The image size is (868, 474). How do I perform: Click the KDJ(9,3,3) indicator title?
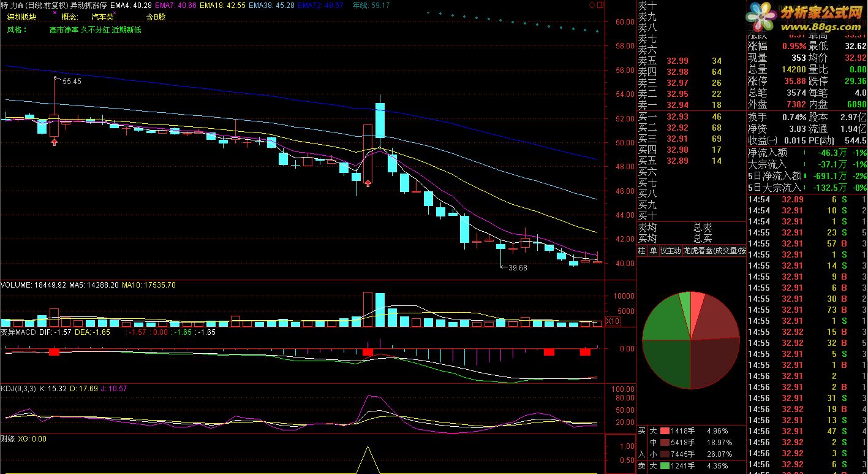click(x=18, y=388)
